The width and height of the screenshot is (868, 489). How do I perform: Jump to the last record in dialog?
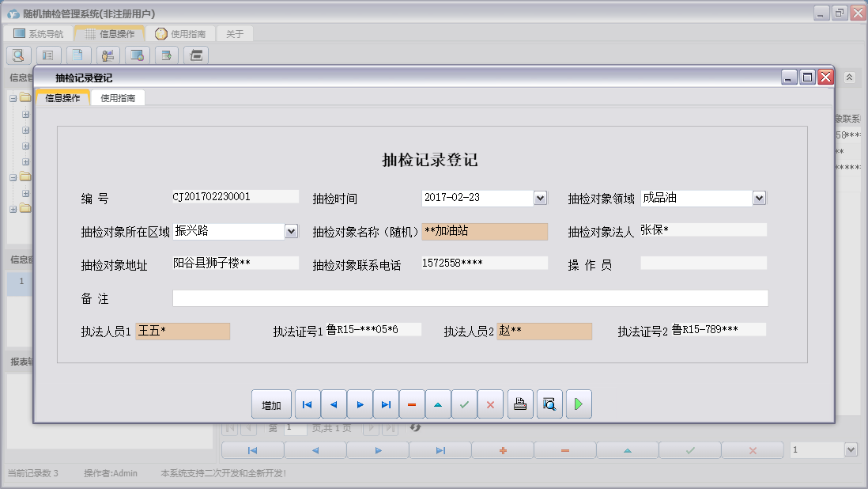386,404
